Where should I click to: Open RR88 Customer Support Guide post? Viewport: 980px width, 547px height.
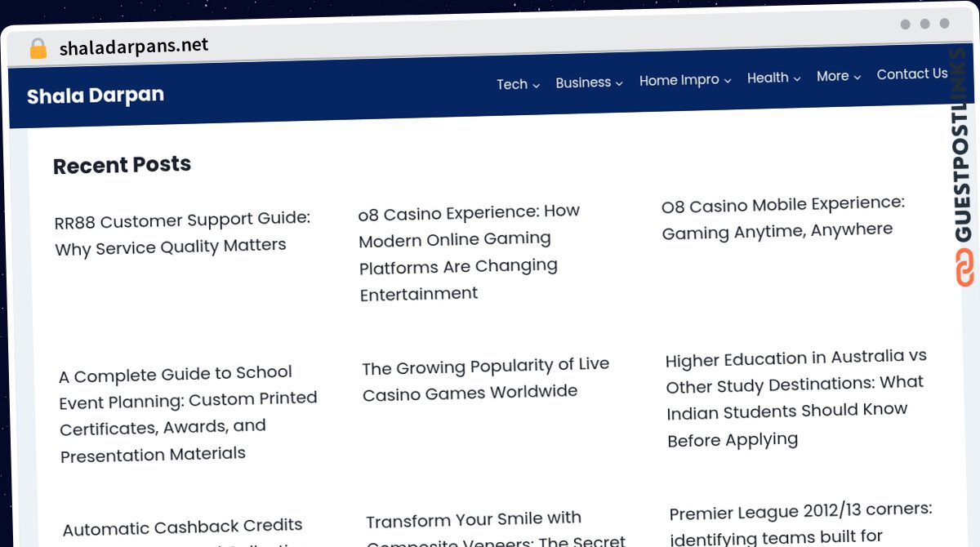[x=182, y=233]
